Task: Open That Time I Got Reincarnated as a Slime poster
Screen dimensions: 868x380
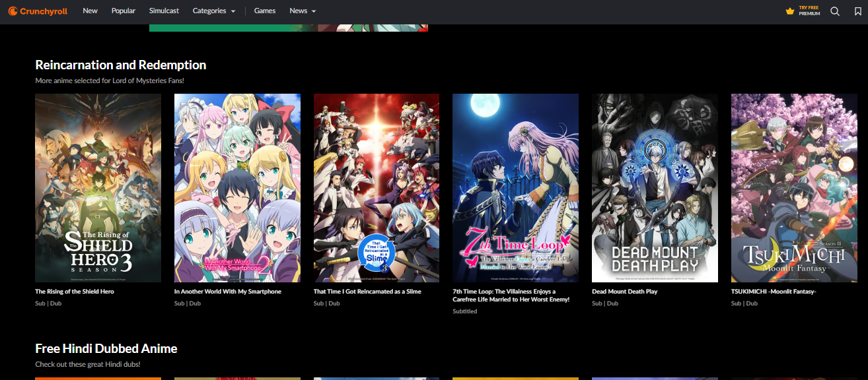Action: point(377,188)
